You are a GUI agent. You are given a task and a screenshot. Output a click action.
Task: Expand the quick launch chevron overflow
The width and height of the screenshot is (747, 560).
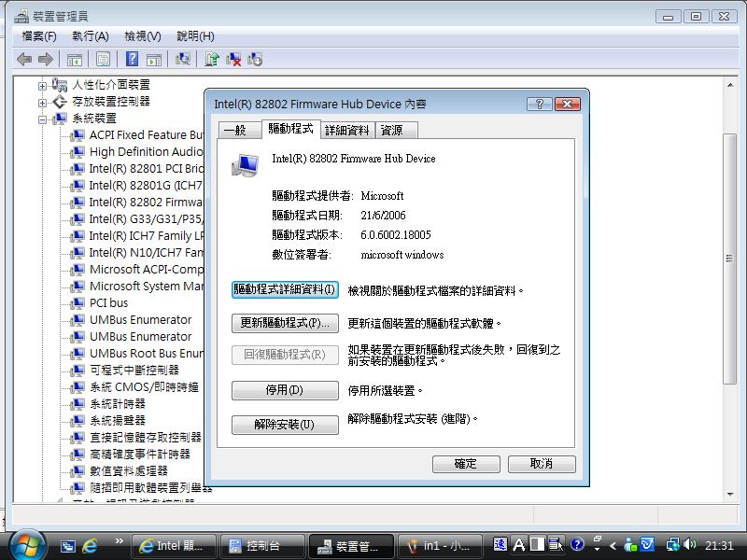point(120,540)
